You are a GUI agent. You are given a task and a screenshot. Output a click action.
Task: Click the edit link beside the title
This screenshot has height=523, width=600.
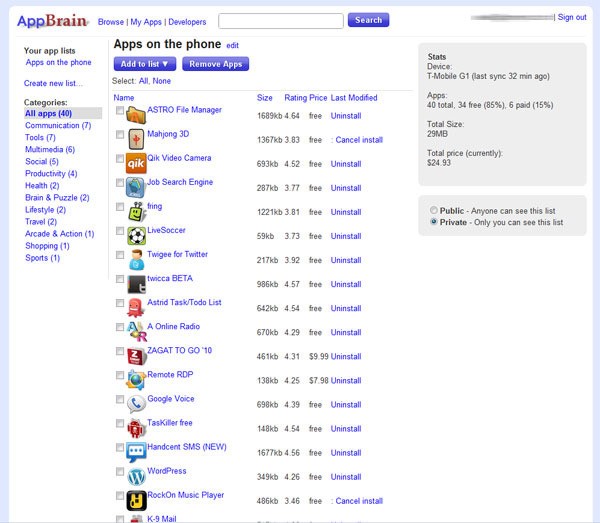click(232, 46)
